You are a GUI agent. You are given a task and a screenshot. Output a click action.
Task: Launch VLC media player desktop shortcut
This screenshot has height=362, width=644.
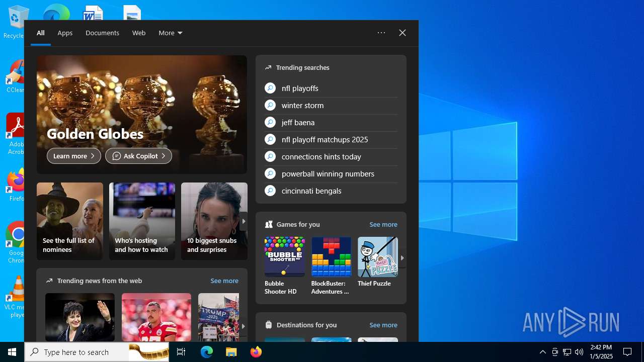point(16,297)
